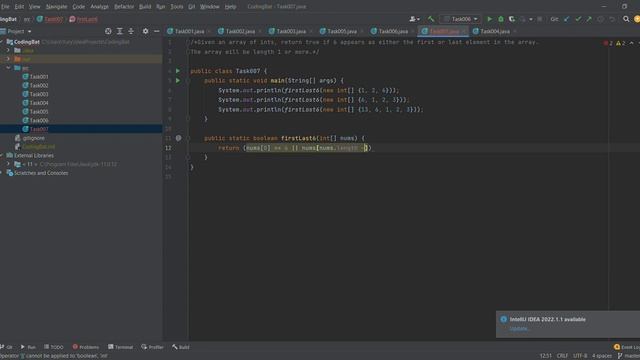Click the 4 spaces indent status item

tap(602, 356)
